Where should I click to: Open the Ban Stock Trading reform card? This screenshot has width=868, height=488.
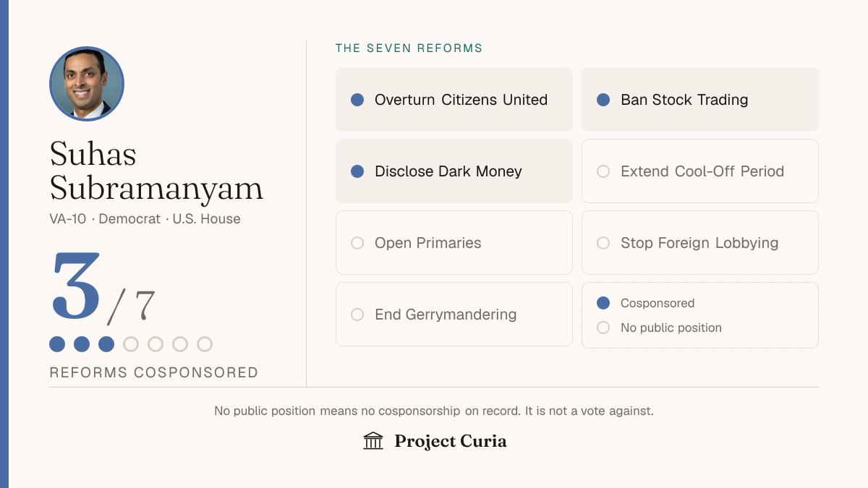700,100
